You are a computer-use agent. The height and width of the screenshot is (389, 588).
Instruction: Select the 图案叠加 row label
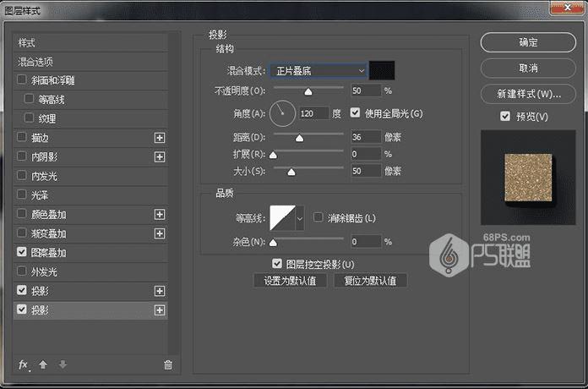[x=49, y=253]
